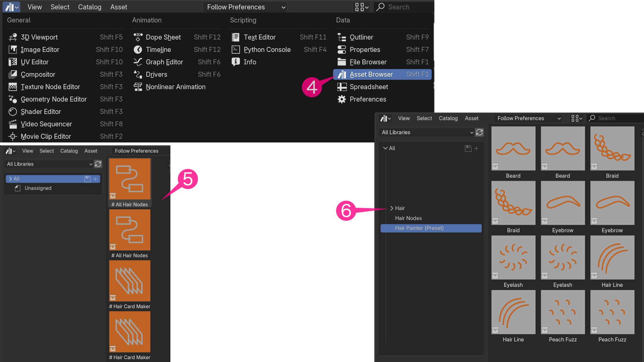Screen dimensions: 644x362
Task: Open Movie Clip Editor
Action: coord(65,136)
